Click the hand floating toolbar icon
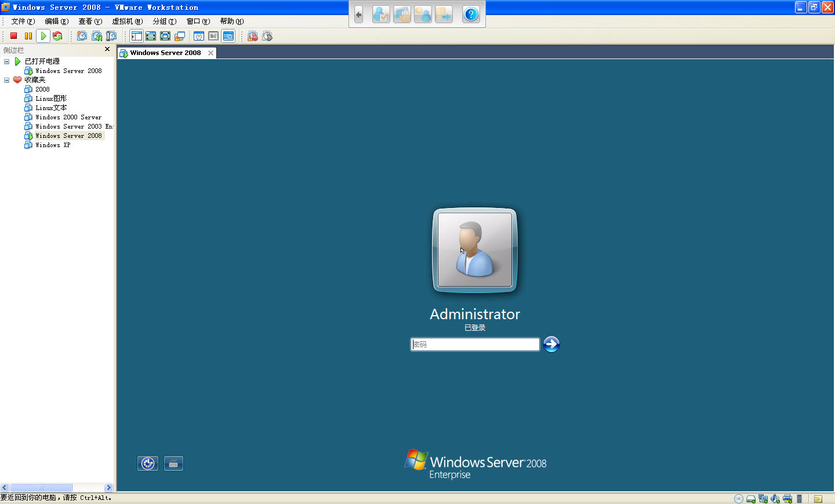 click(402, 14)
